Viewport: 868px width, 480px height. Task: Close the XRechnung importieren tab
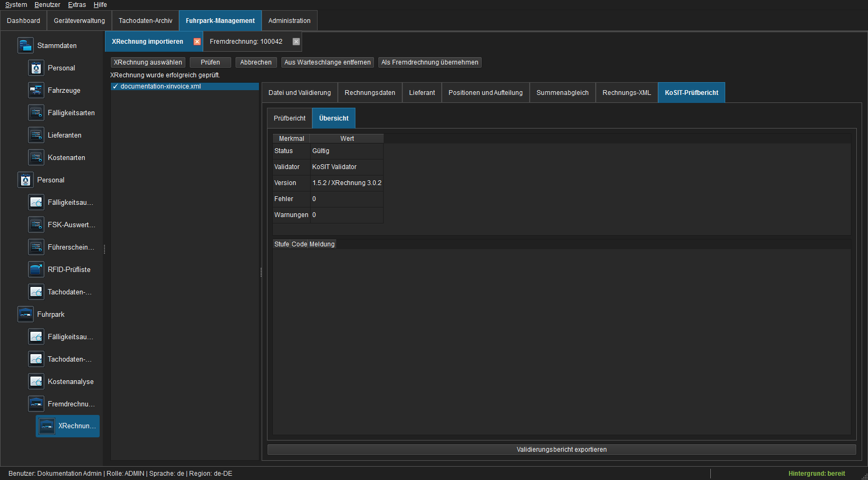[197, 42]
